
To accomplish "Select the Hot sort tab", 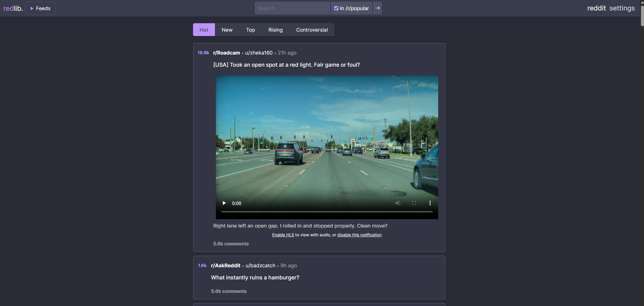I will coord(204,30).
